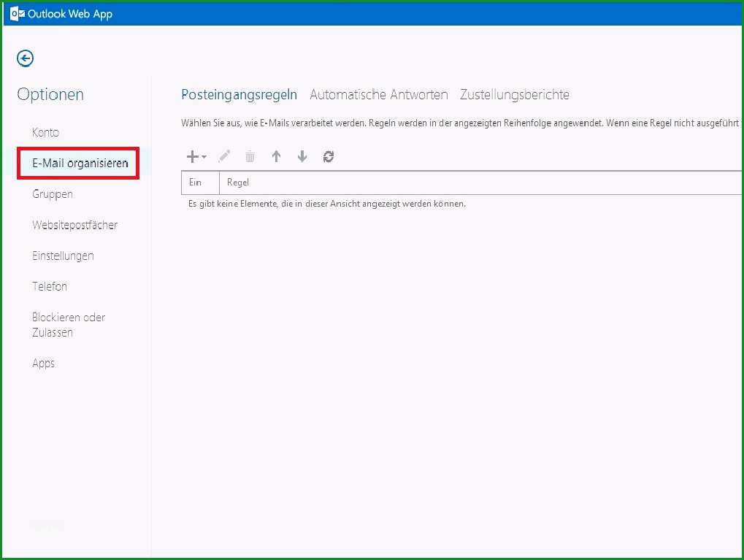This screenshot has width=744, height=560.
Task: Click the back arrow icon above Optionen
Action: (x=25, y=58)
